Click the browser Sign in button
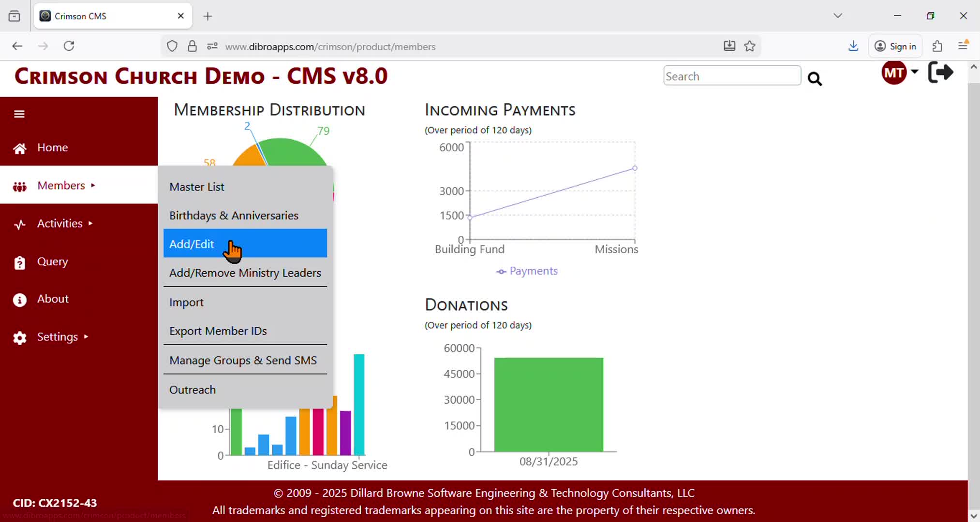980x522 pixels. click(895, 46)
